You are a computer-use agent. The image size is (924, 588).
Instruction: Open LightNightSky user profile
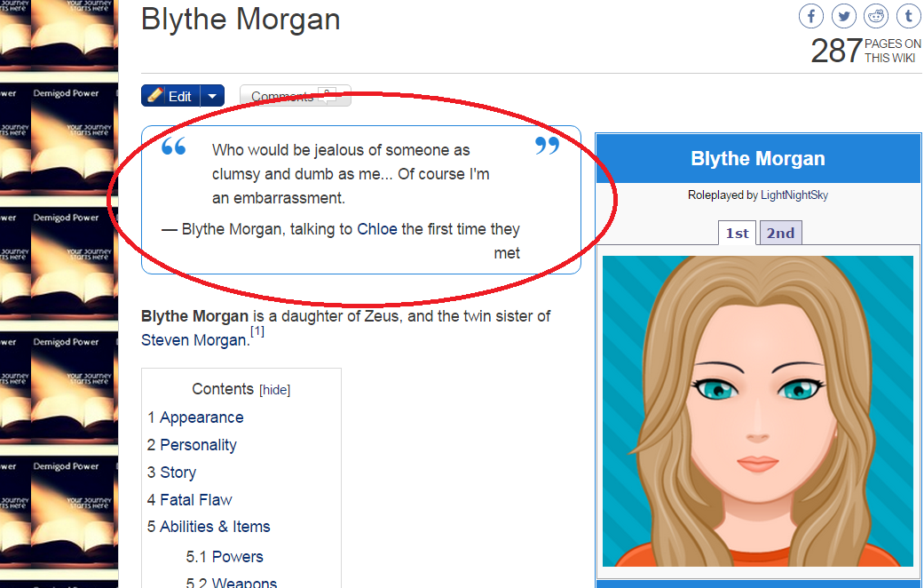794,195
